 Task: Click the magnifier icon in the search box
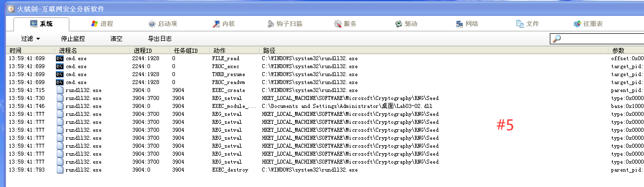[557, 39]
